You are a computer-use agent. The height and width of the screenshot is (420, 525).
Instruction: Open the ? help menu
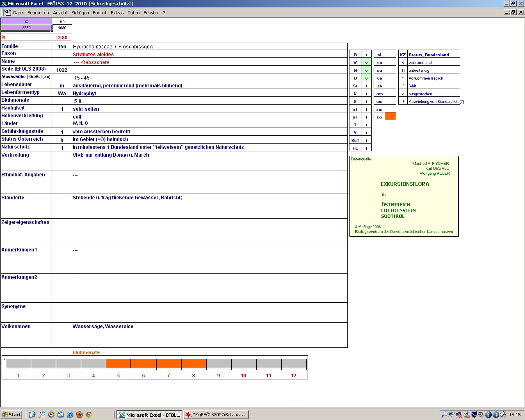pyautogui.click(x=164, y=13)
